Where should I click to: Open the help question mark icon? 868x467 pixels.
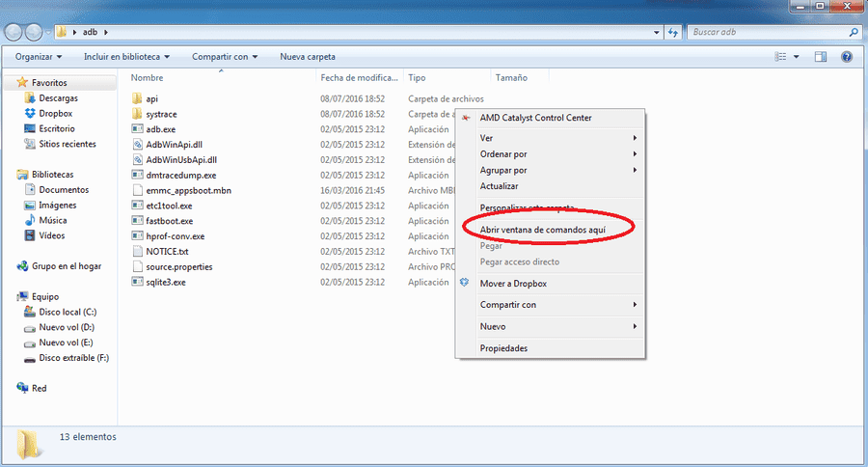(847, 57)
